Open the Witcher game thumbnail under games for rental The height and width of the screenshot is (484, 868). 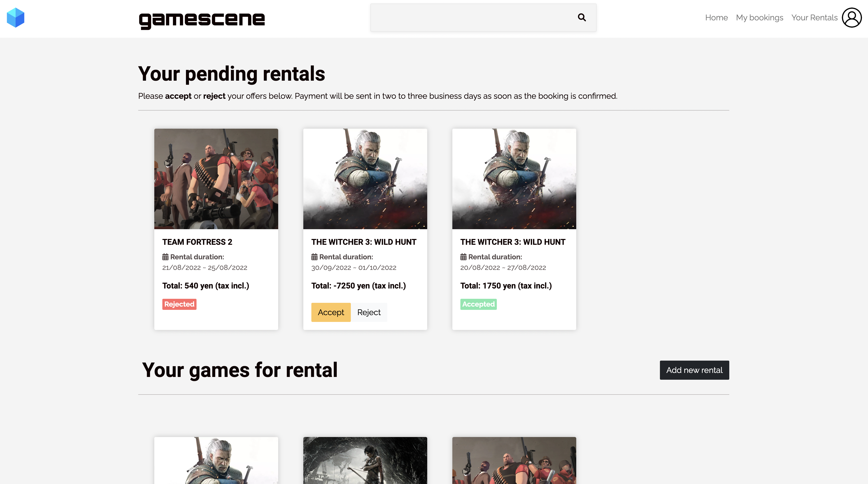[216, 460]
